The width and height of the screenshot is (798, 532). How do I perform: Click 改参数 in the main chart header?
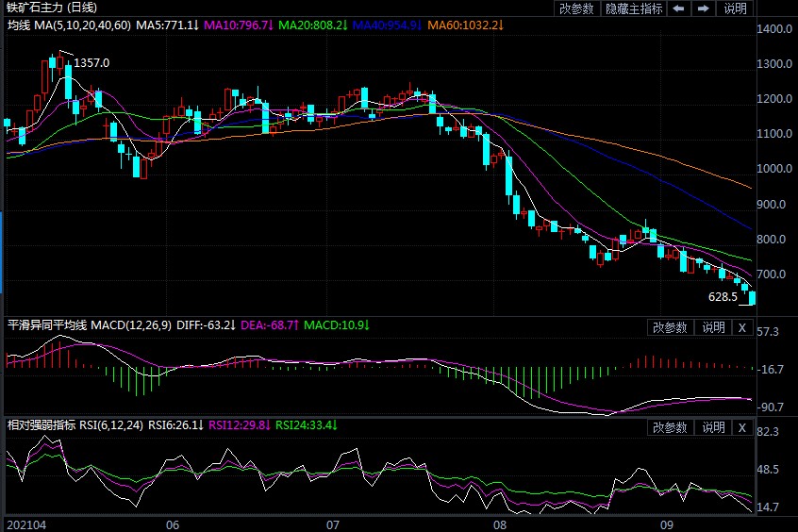tap(576, 8)
